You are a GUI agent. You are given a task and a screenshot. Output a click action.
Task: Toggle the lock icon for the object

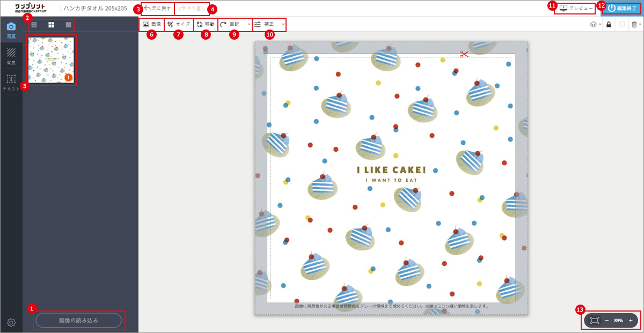tap(609, 25)
